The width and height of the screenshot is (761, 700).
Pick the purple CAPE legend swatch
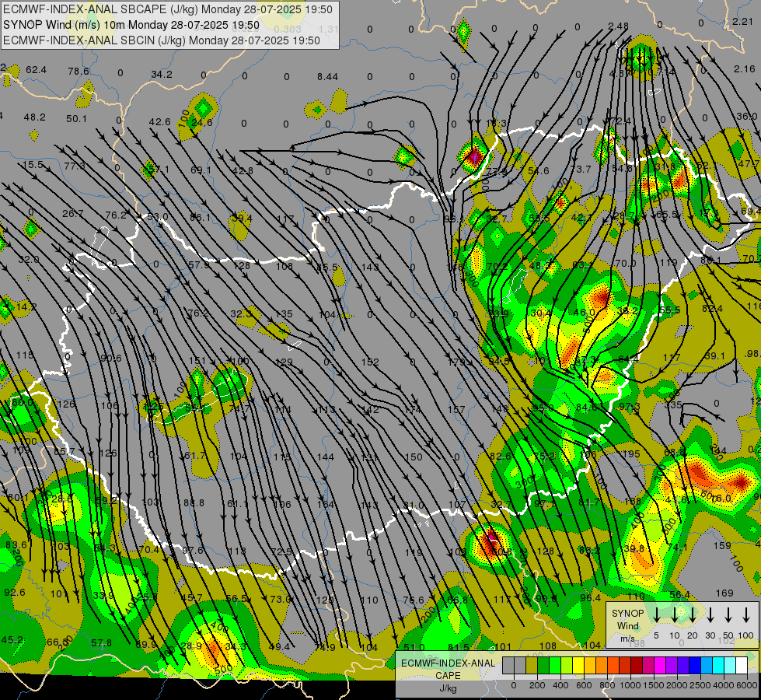671,666
